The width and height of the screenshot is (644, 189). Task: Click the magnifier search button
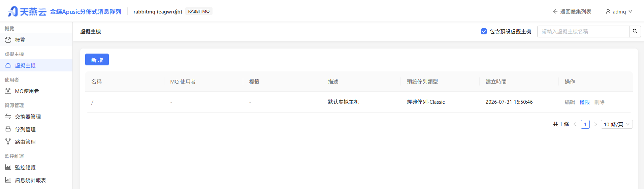[635, 31]
